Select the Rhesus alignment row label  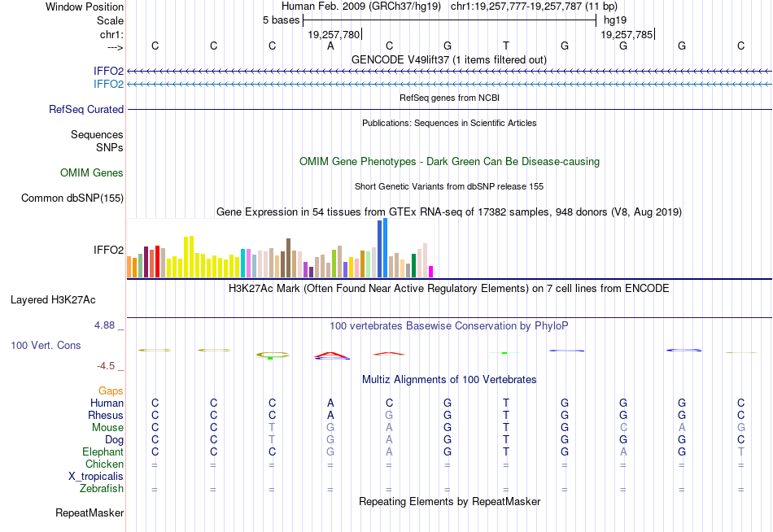pos(106,416)
